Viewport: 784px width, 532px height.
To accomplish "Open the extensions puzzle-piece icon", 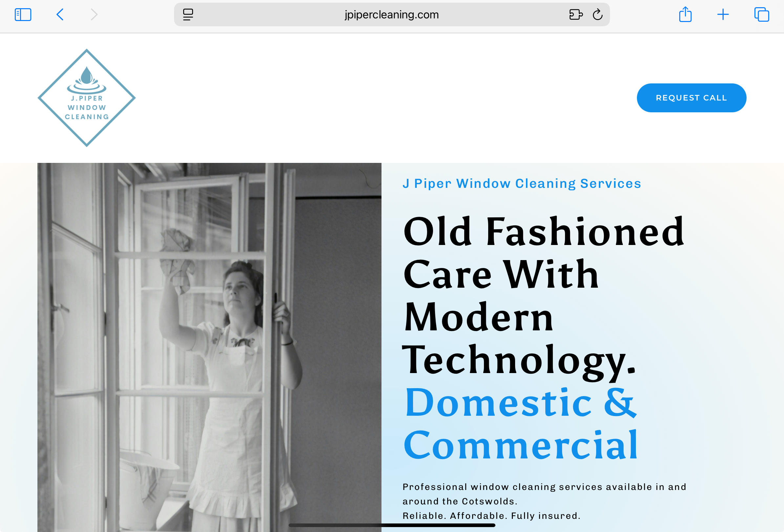I will tap(576, 14).
